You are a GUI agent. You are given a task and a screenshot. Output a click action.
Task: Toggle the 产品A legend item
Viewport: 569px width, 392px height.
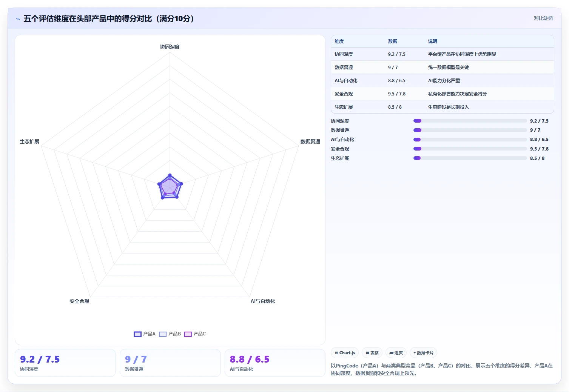145,334
